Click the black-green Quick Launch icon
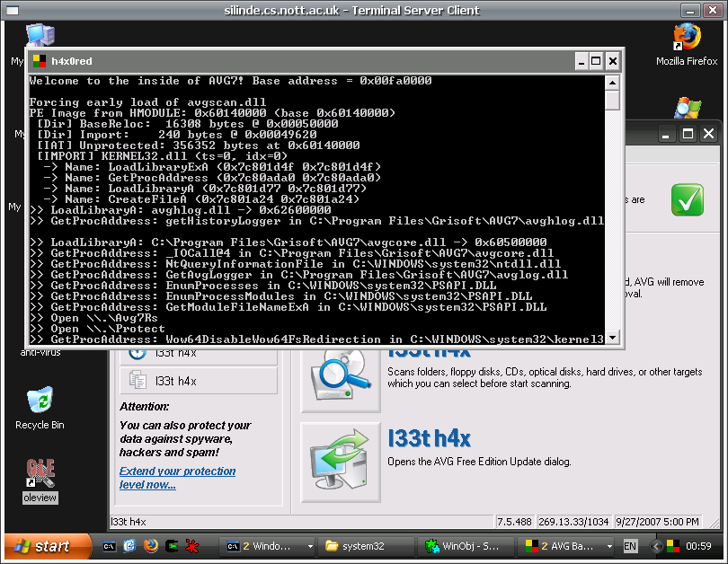728x564 pixels. tap(172, 546)
